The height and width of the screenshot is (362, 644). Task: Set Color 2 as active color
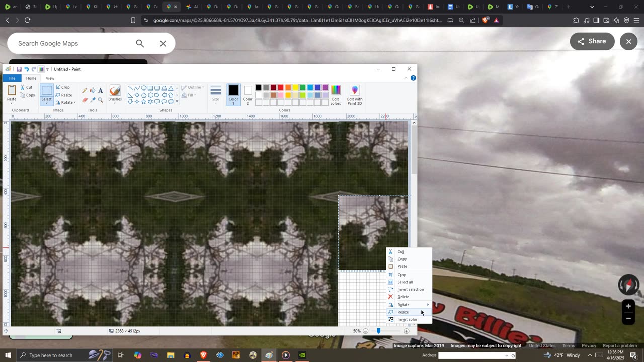[x=248, y=94]
